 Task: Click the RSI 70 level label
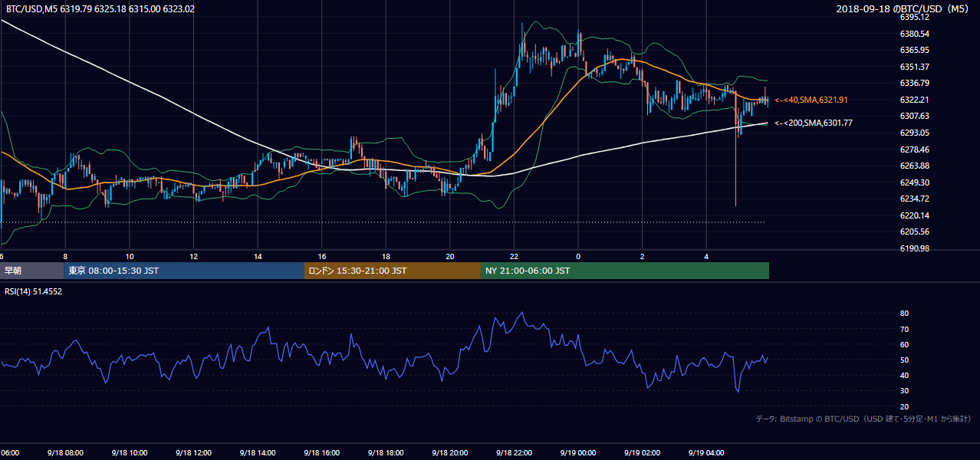point(904,329)
